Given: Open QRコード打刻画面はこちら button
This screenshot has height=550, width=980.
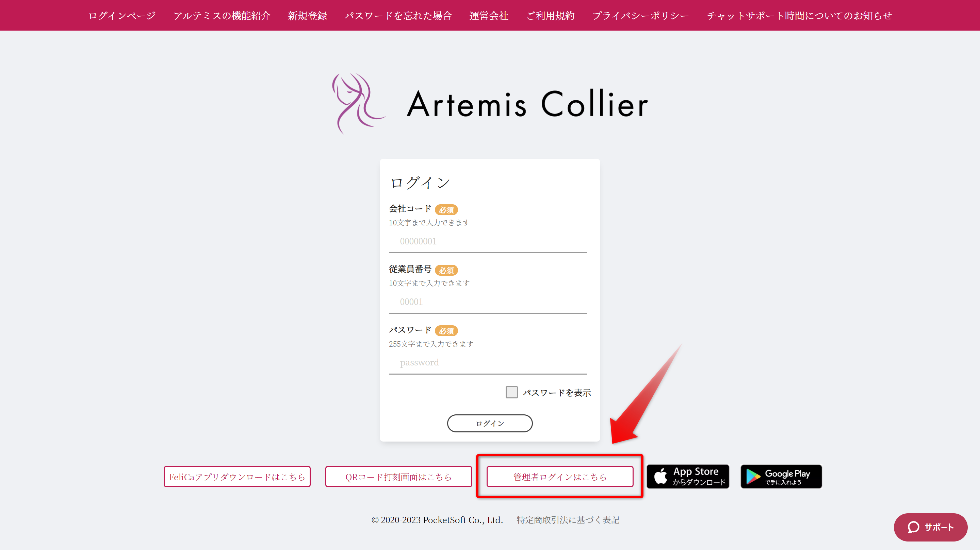Looking at the screenshot, I should point(398,477).
